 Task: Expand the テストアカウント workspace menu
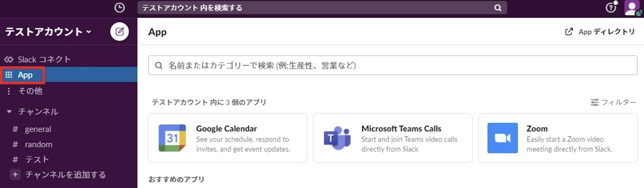coord(48,32)
